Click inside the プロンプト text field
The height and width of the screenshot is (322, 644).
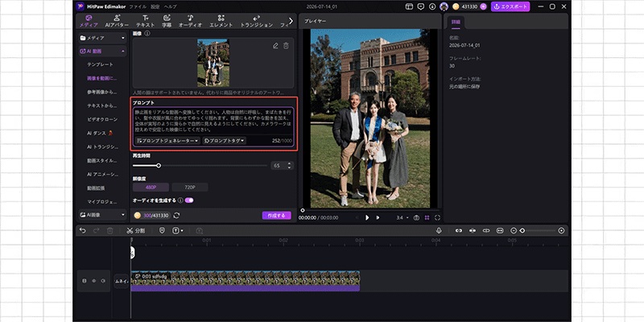pyautogui.click(x=213, y=120)
